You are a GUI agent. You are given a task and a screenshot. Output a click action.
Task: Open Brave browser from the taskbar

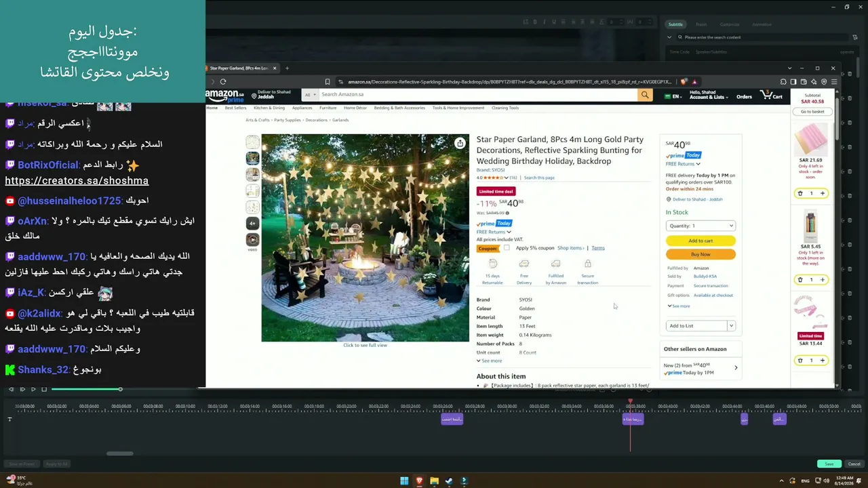(x=419, y=481)
